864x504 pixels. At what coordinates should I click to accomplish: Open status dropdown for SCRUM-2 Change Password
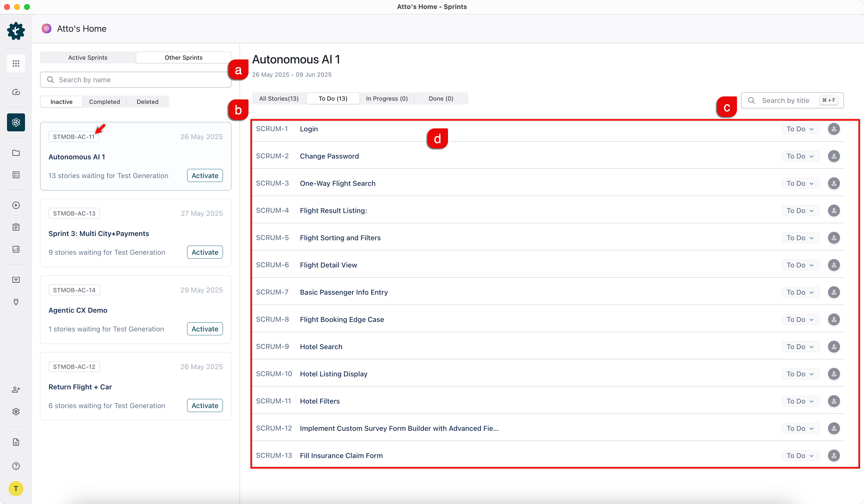pos(800,156)
